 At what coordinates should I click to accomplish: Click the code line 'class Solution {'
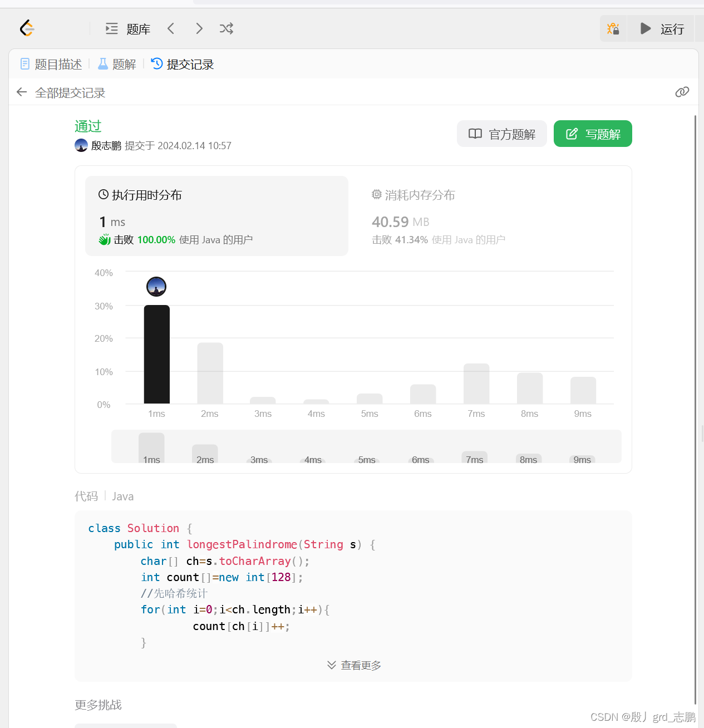[x=140, y=528]
